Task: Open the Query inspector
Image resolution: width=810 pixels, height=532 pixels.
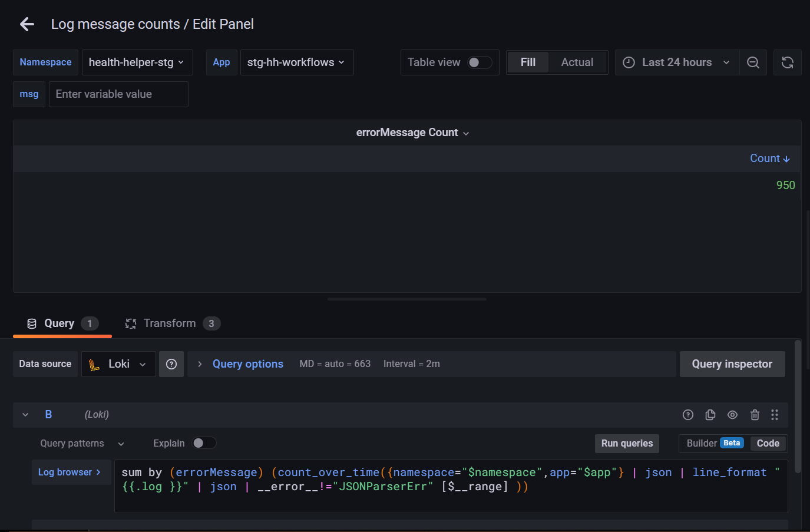Action: (732, 364)
